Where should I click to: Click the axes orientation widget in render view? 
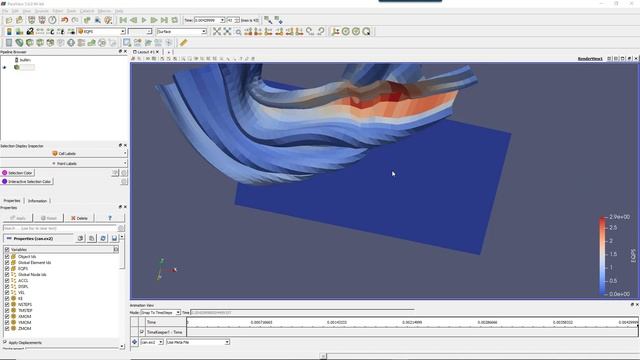pyautogui.click(x=165, y=269)
